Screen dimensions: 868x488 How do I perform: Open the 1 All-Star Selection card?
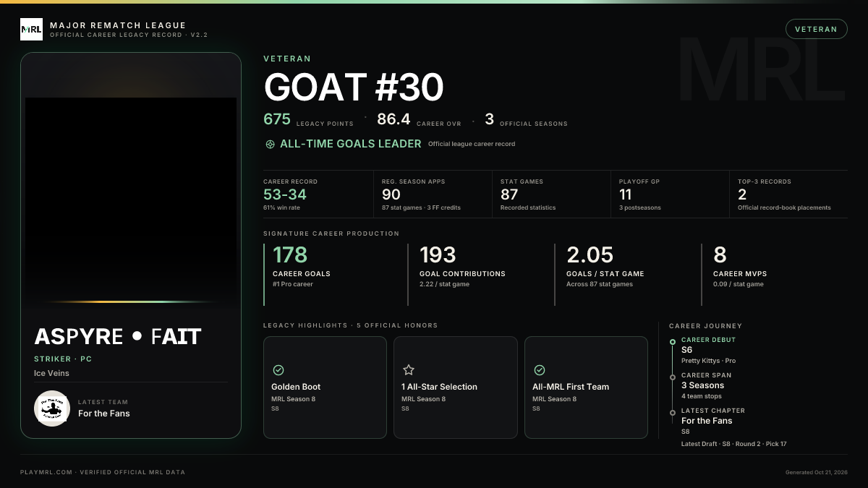[x=456, y=388]
